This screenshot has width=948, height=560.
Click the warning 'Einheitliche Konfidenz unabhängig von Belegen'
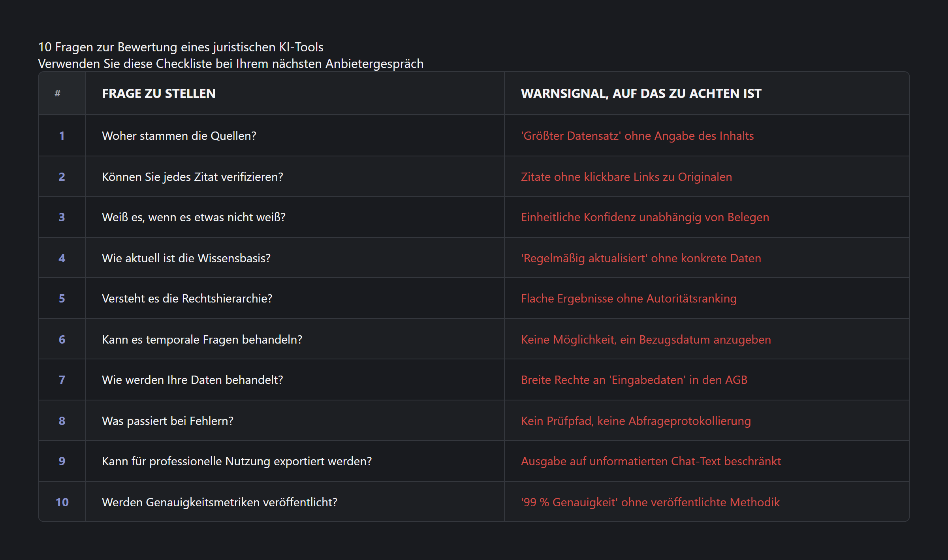click(x=645, y=217)
